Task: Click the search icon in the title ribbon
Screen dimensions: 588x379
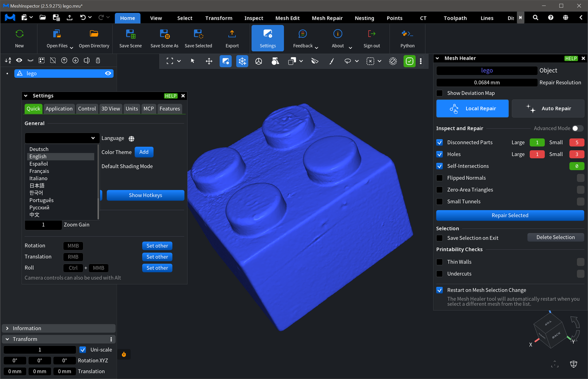Action: 536,17
